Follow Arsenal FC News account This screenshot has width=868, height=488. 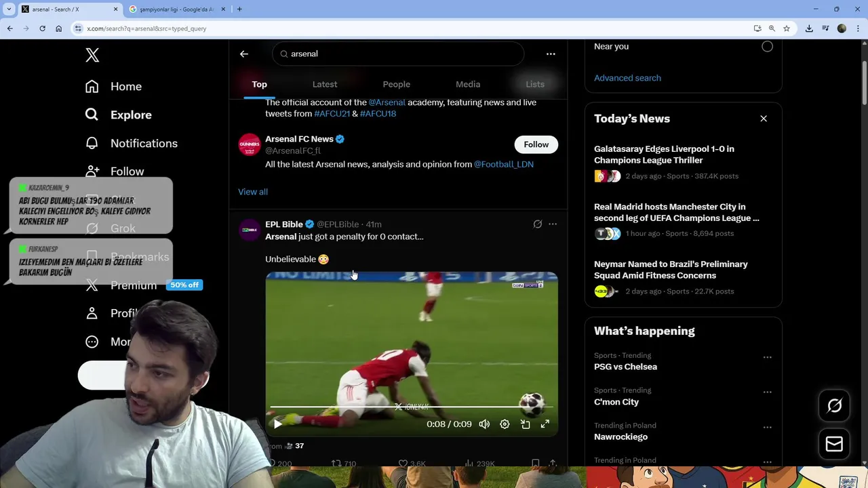coord(536,144)
